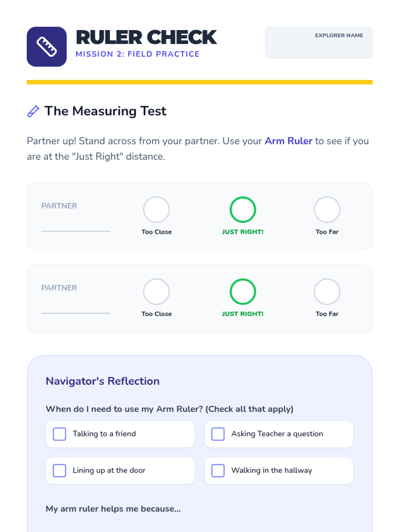Image resolution: width=399 pixels, height=532 pixels.
Task: Select Too Far for first partner
Action: [327, 209]
